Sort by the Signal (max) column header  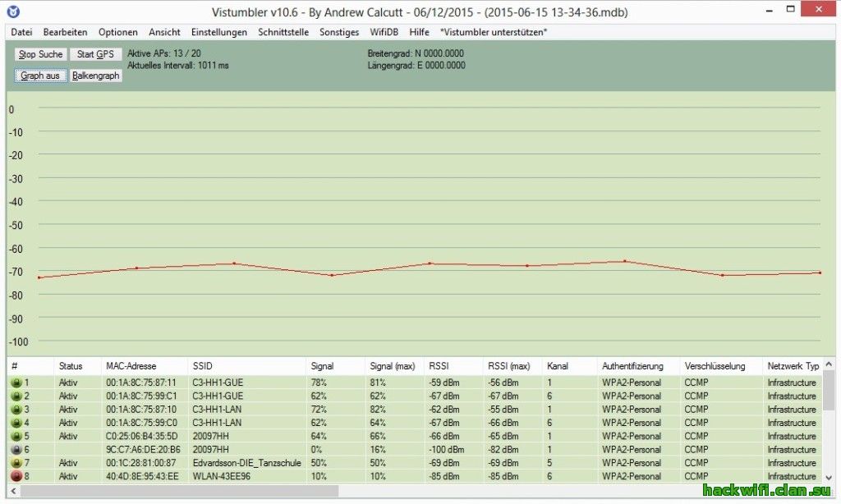coord(394,366)
